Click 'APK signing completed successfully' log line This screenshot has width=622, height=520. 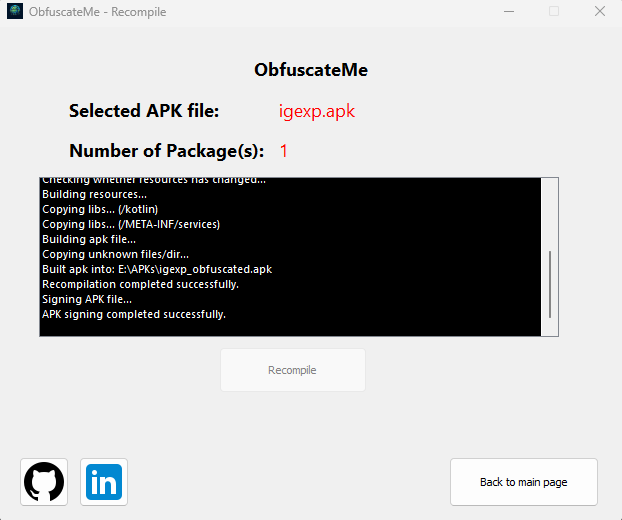(134, 314)
